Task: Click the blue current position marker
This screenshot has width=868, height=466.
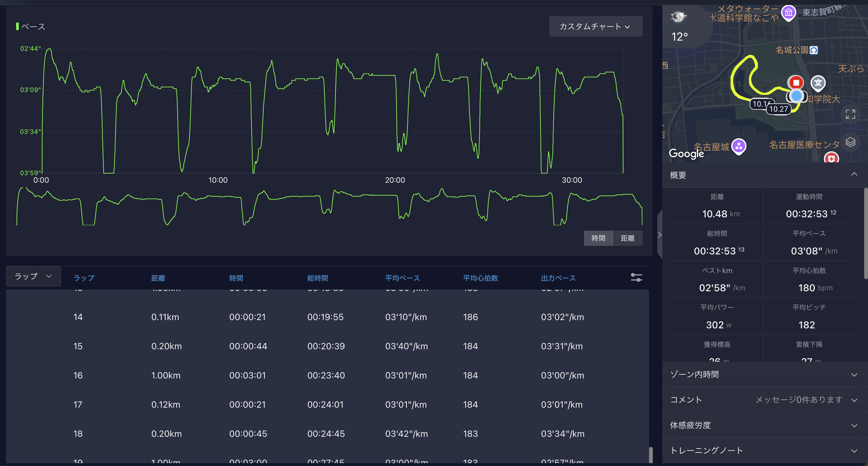Action: pos(796,96)
